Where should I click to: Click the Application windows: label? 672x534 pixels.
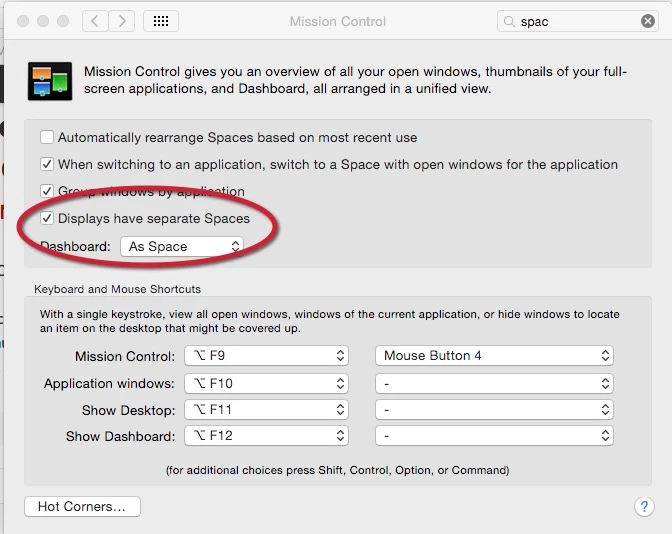pos(109,383)
